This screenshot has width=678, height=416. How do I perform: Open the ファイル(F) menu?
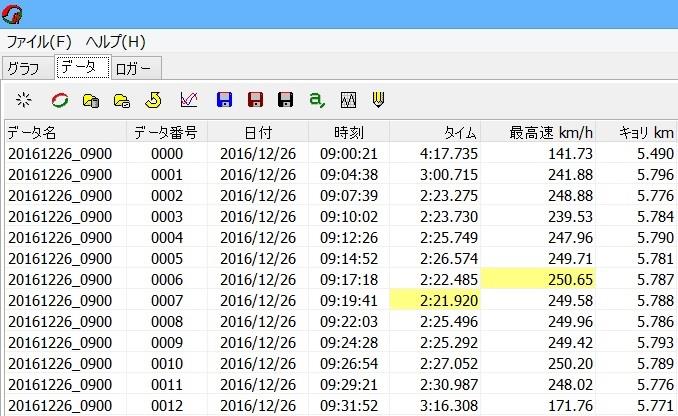[39, 42]
